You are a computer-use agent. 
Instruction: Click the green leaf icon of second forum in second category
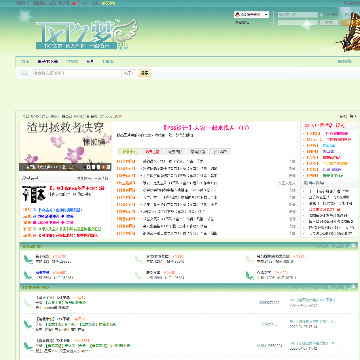point(28,324)
